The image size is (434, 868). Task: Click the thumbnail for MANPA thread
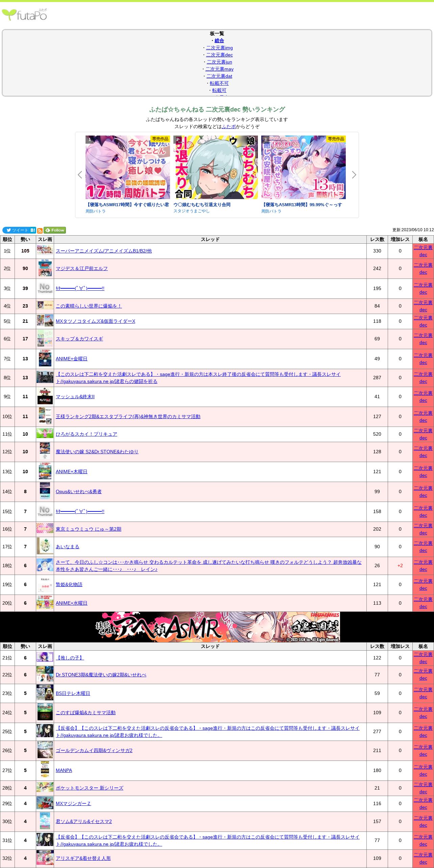tap(45, 770)
